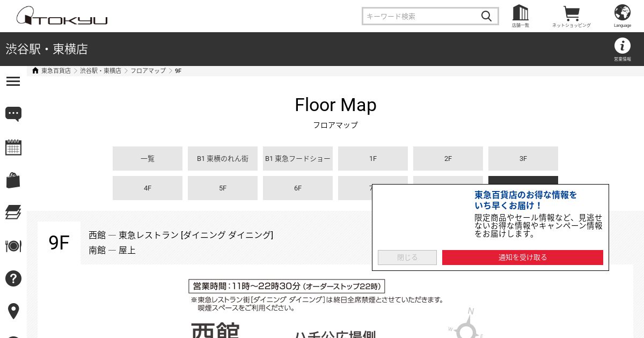
Task: Go to フロアマップ breadcrumb link
Action: tap(148, 71)
